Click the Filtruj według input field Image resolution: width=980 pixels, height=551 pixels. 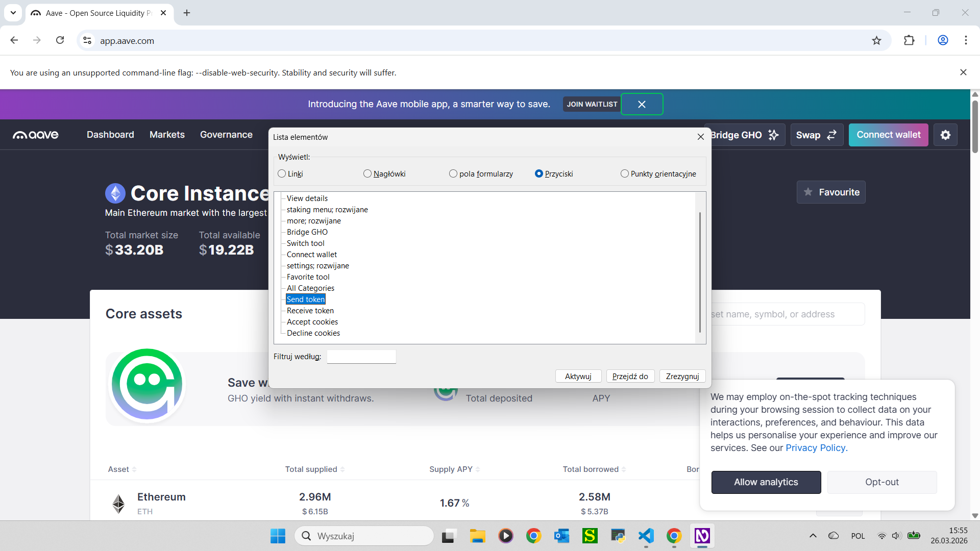click(361, 357)
